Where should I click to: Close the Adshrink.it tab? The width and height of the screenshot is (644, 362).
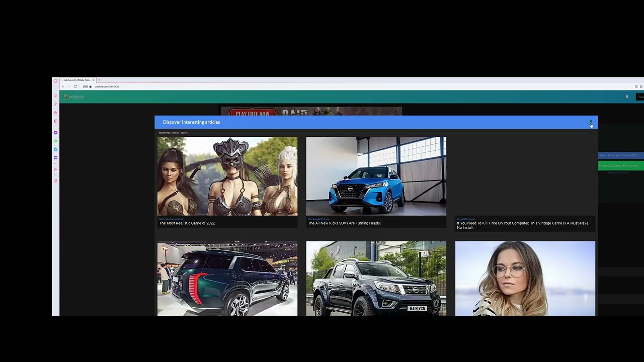94,80
